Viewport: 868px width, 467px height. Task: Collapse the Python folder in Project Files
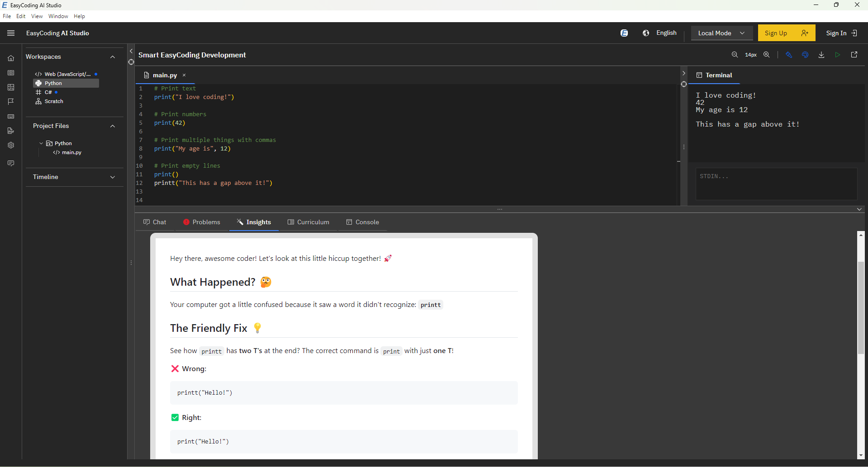pyautogui.click(x=41, y=143)
